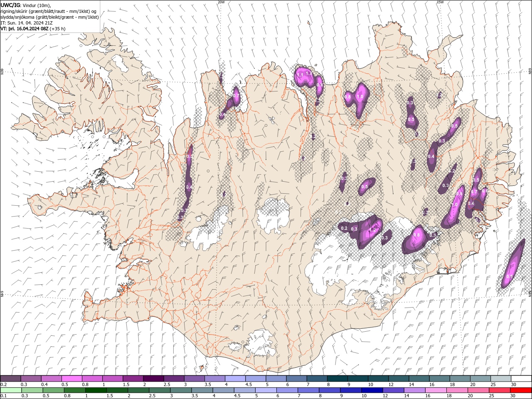Select the bright red lower legend swatch at 30
Viewport: 532px width, 399px height.
click(521, 390)
